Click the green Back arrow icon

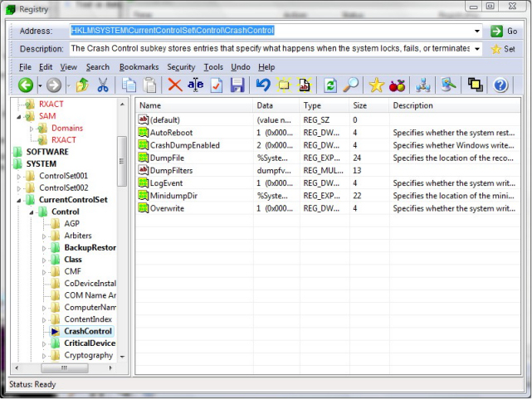pyautogui.click(x=26, y=85)
